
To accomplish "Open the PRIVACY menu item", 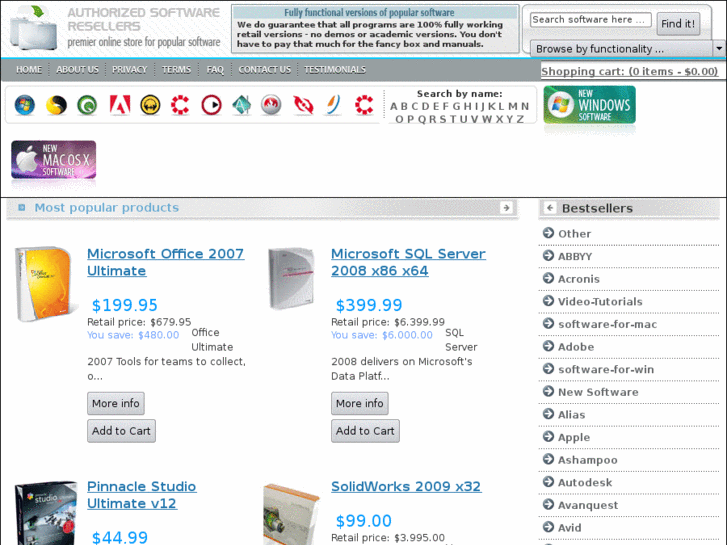I will 129,70.
